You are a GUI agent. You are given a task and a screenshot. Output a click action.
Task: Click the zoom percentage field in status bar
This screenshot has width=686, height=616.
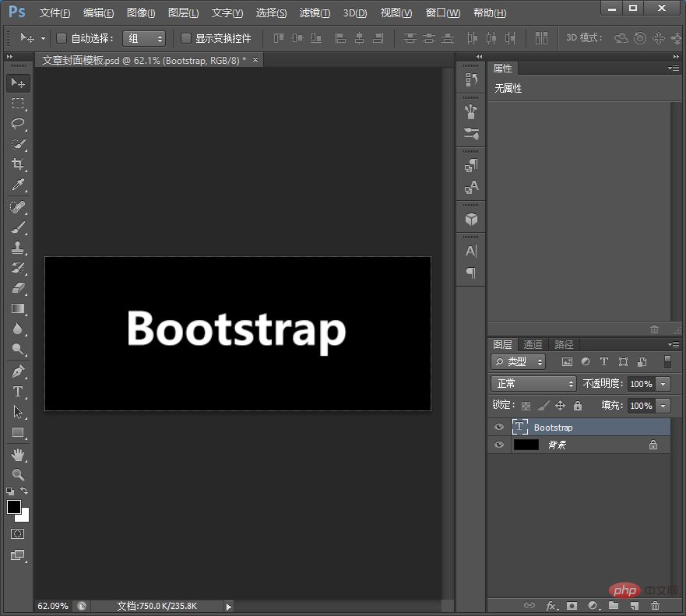point(53,606)
